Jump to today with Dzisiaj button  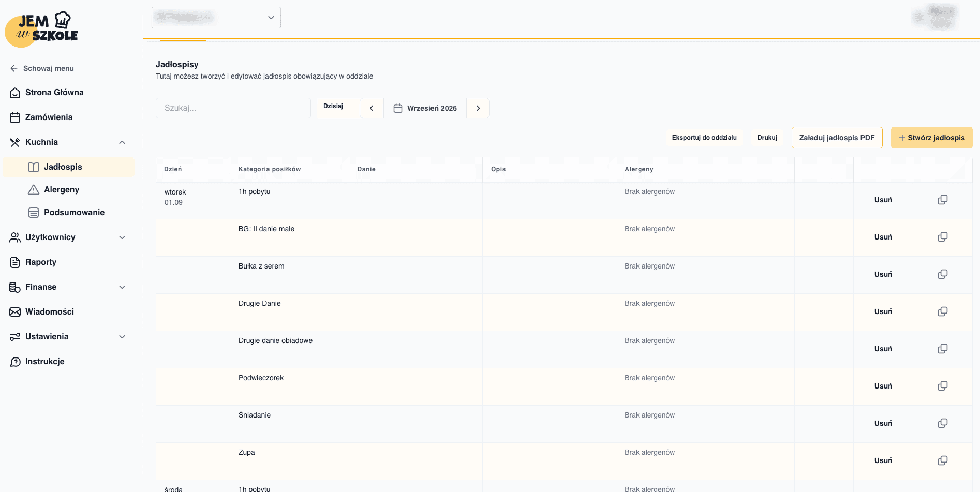333,106
